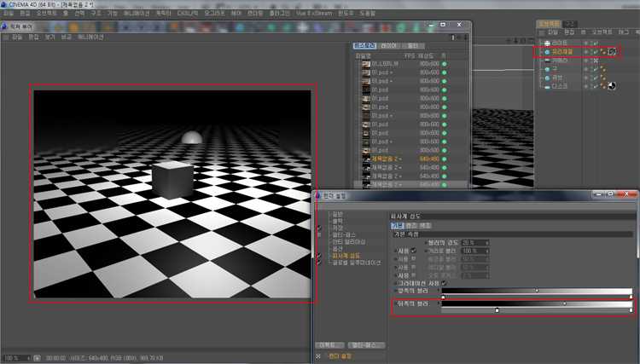Click the 카메라 camera object icon
The height and width of the screenshot is (364, 640).
(547, 61)
